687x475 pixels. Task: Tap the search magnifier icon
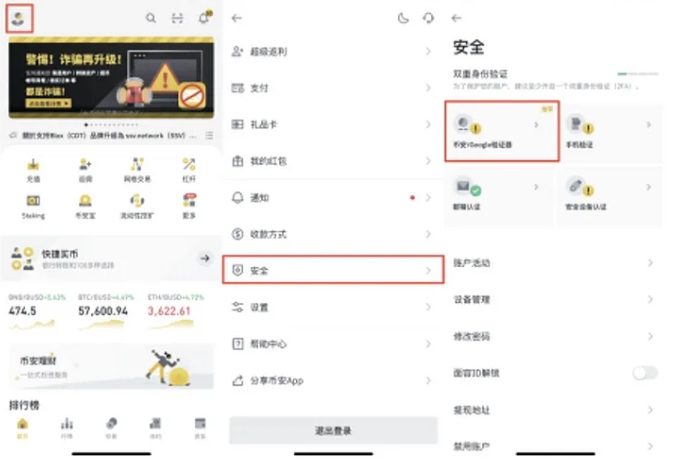coord(151,18)
